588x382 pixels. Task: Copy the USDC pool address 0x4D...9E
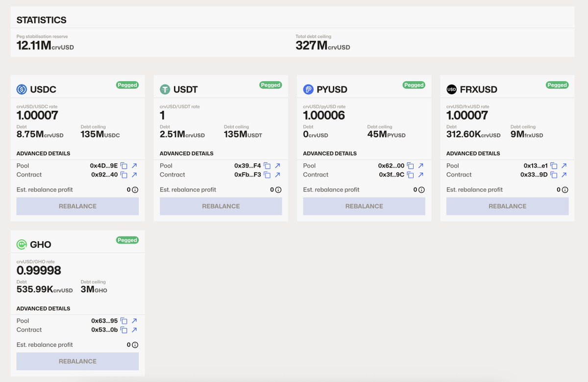[124, 166]
